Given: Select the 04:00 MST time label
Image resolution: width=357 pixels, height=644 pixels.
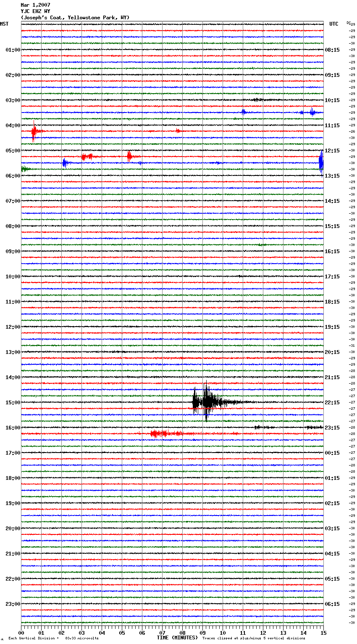Looking at the screenshot, I should pyautogui.click(x=13, y=126).
